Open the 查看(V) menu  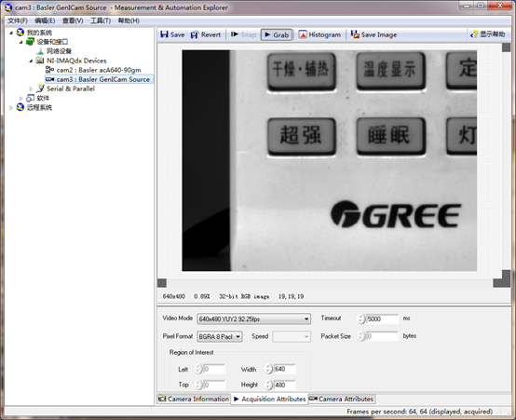tap(73, 20)
